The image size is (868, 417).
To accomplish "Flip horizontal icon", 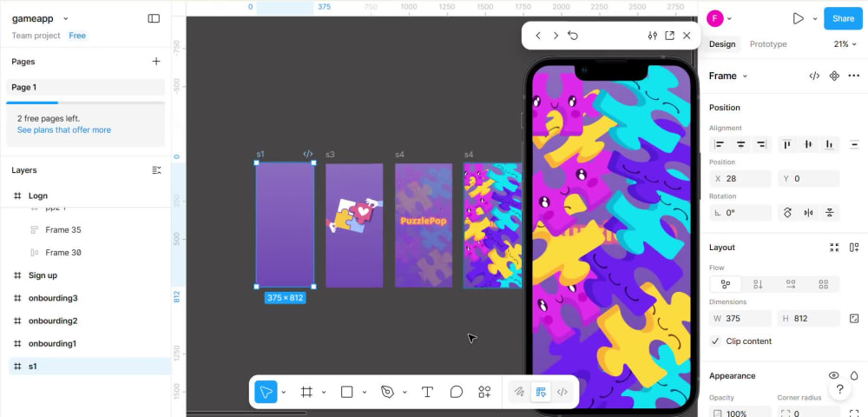I will point(809,213).
